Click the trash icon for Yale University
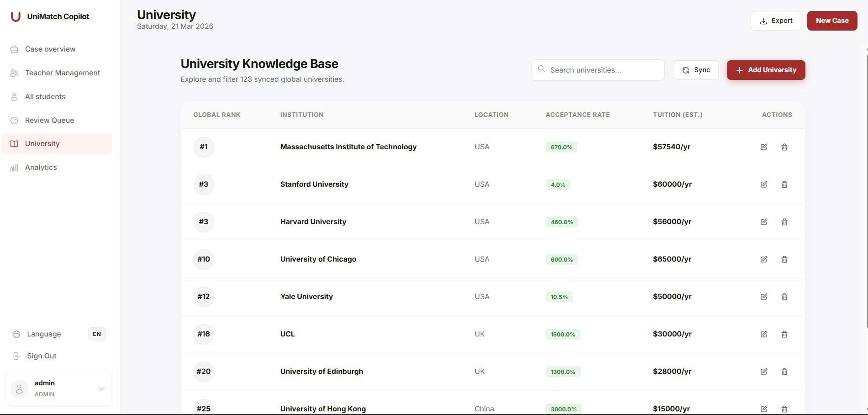Viewport: 868px width, 415px height. click(784, 297)
